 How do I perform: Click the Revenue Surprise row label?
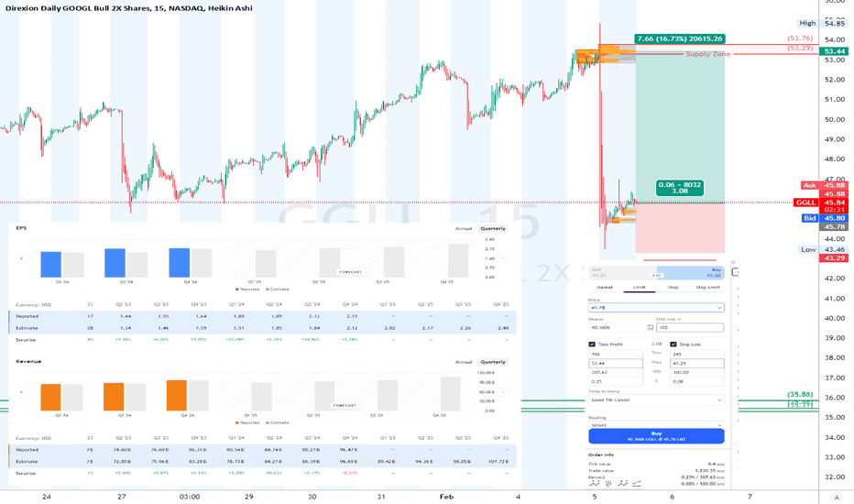(26, 473)
